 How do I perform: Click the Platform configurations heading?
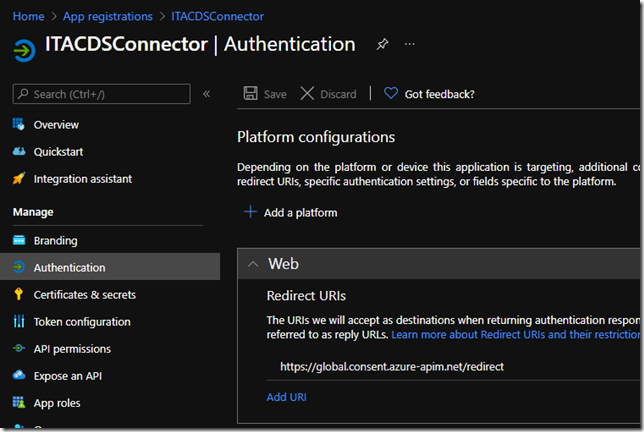pyautogui.click(x=316, y=137)
